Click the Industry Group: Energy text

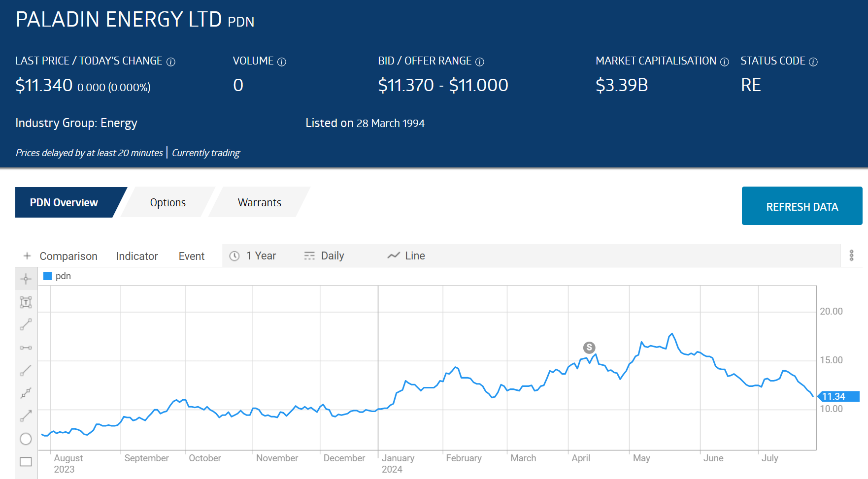[x=76, y=123]
